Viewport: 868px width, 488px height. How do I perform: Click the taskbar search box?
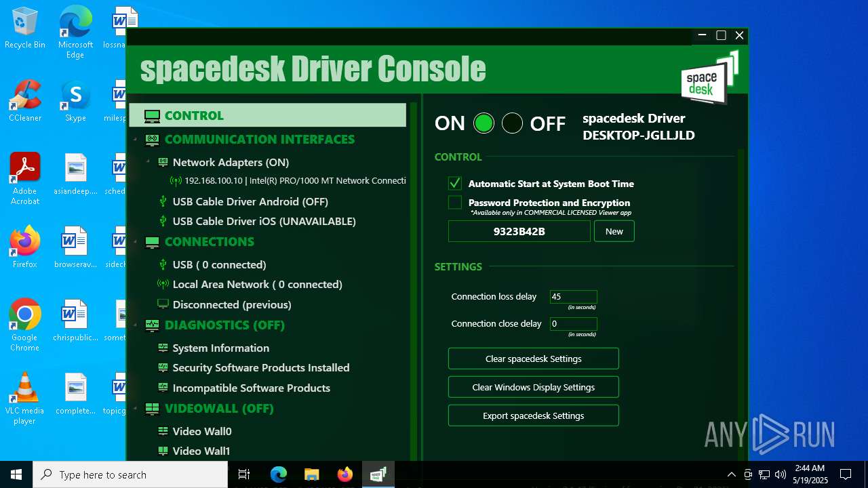coord(130,474)
